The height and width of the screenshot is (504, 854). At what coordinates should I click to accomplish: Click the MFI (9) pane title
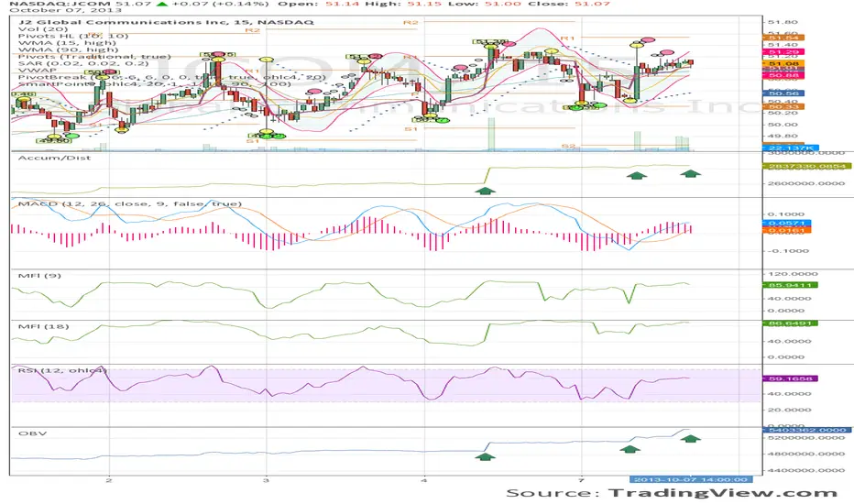[39, 276]
